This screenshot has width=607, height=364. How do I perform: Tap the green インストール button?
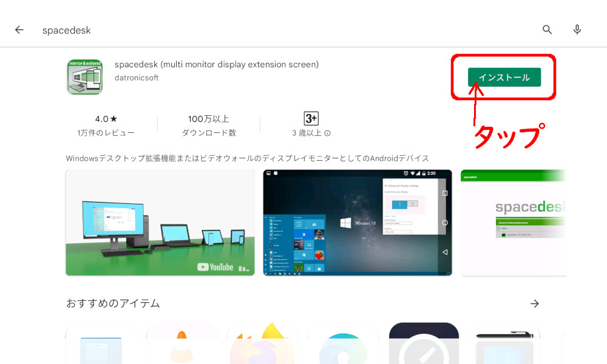coord(504,78)
